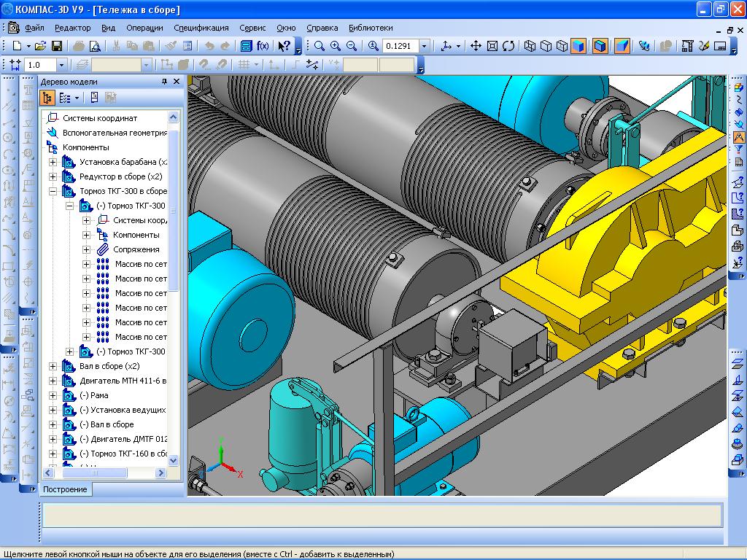This screenshot has width=747, height=560.
Task: Select Компоненты in the model tree
Action: pos(85,147)
